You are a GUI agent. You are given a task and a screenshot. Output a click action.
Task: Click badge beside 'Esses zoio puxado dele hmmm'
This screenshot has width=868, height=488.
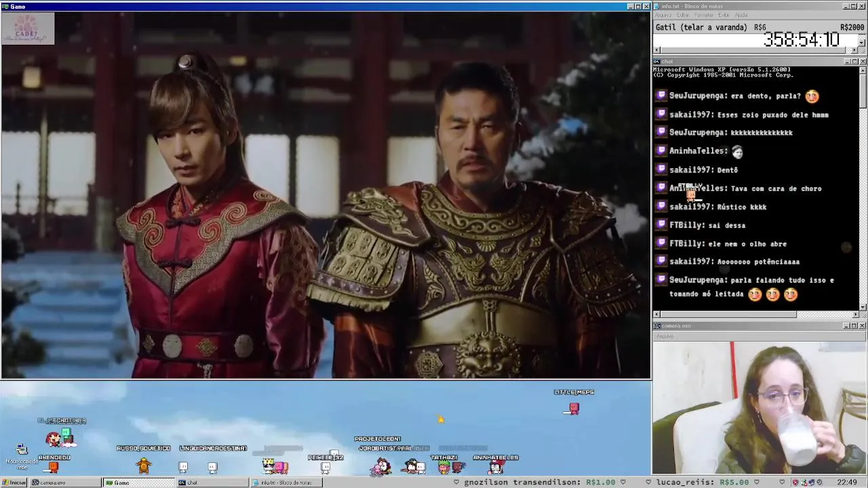point(661,115)
